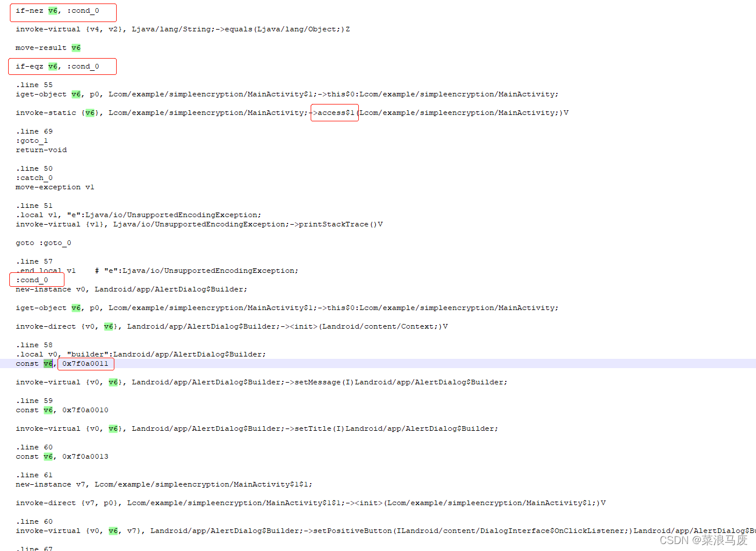Click the invoke-static access$1 line

(292, 113)
